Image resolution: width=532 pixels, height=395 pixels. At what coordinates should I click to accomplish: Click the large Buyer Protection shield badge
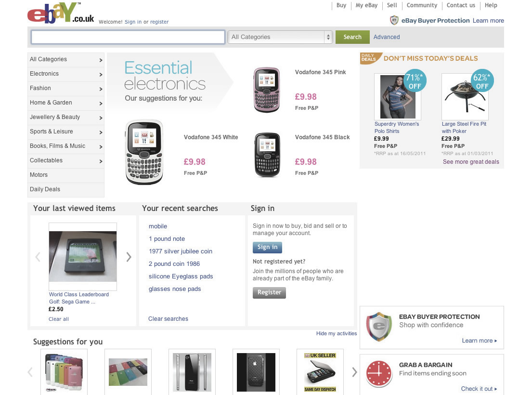point(379,326)
